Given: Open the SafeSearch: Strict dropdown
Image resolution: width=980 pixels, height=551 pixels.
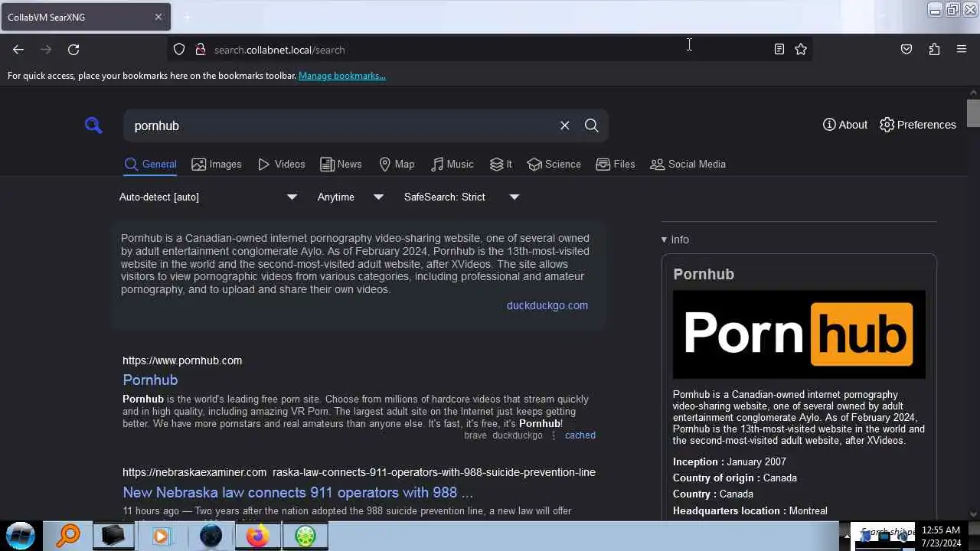Looking at the screenshot, I should point(462,197).
